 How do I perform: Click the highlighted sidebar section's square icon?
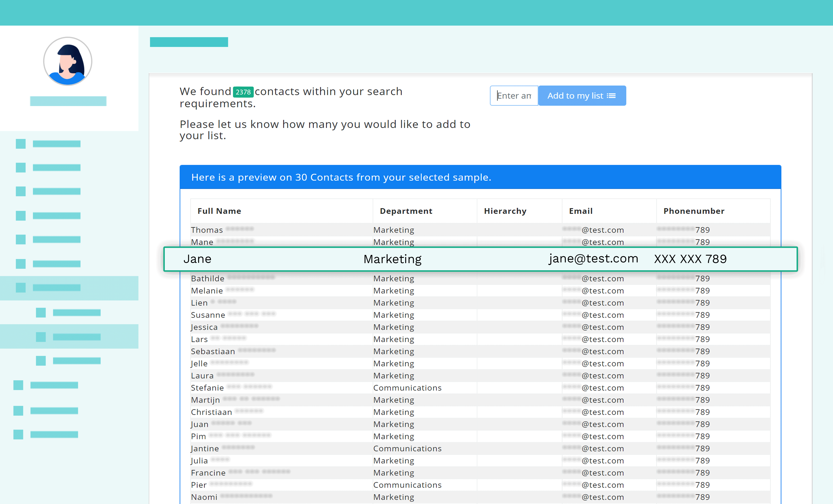[x=21, y=288]
